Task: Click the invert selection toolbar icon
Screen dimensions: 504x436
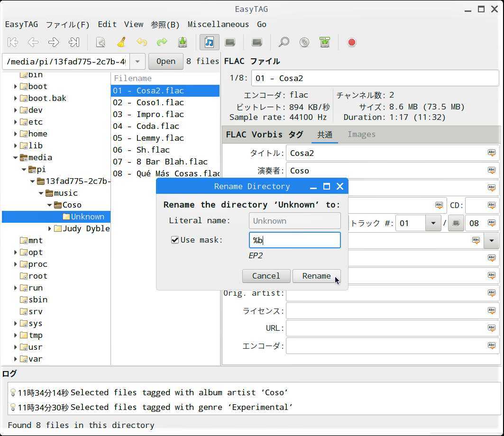Action: click(x=257, y=42)
